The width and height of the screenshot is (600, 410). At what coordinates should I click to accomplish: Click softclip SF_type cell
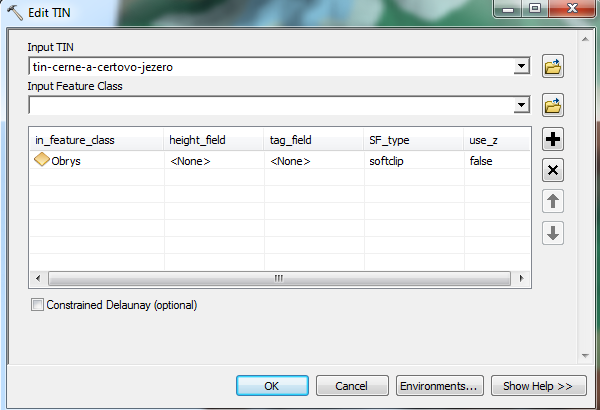tap(414, 160)
